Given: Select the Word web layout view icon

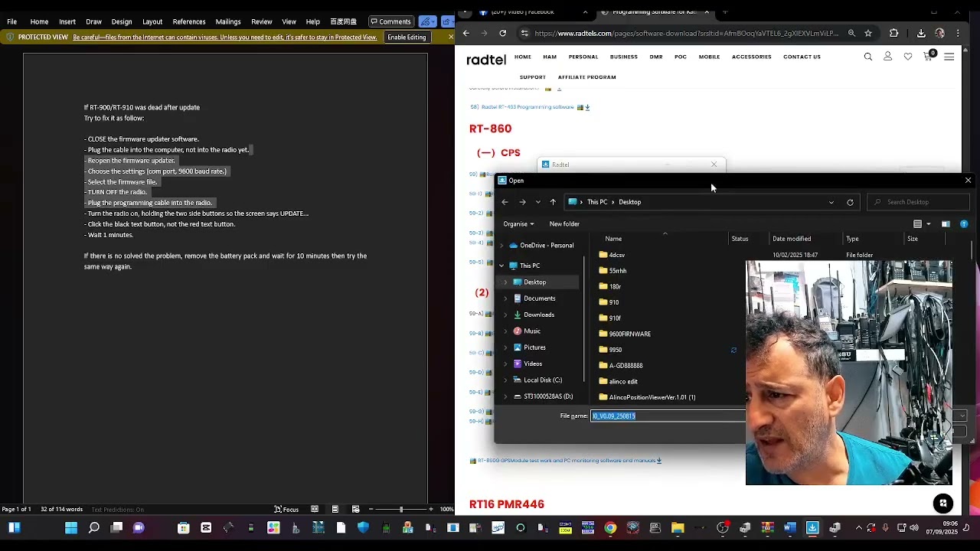Looking at the screenshot, I should click(355, 509).
